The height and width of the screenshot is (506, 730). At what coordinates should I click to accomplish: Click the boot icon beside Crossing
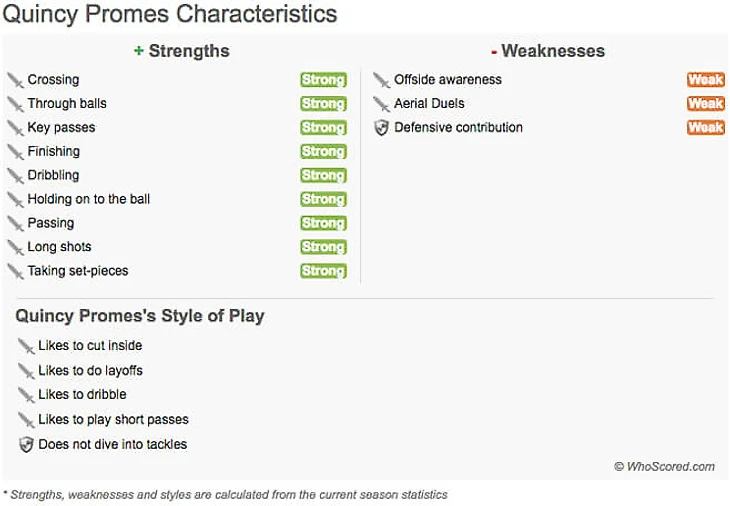(x=15, y=80)
